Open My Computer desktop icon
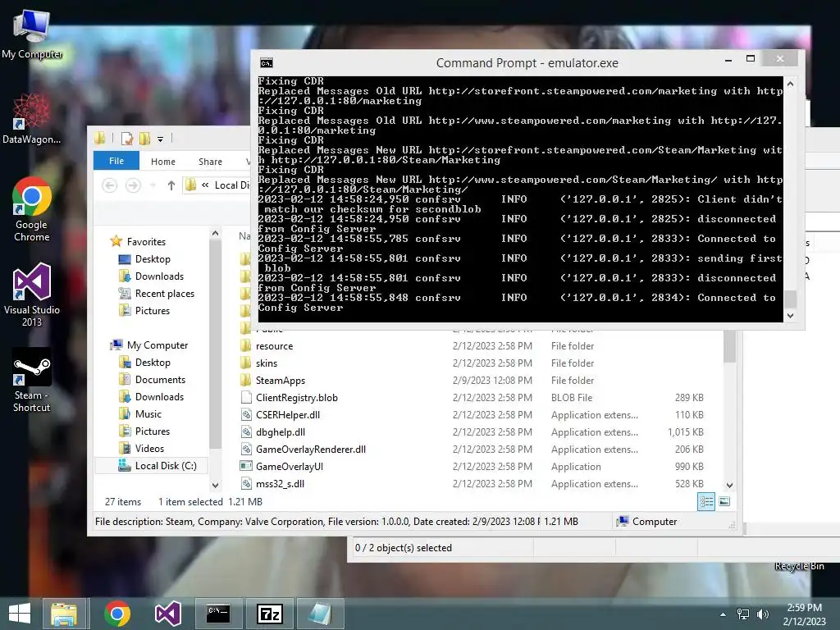This screenshot has height=630, width=840. click(x=32, y=34)
